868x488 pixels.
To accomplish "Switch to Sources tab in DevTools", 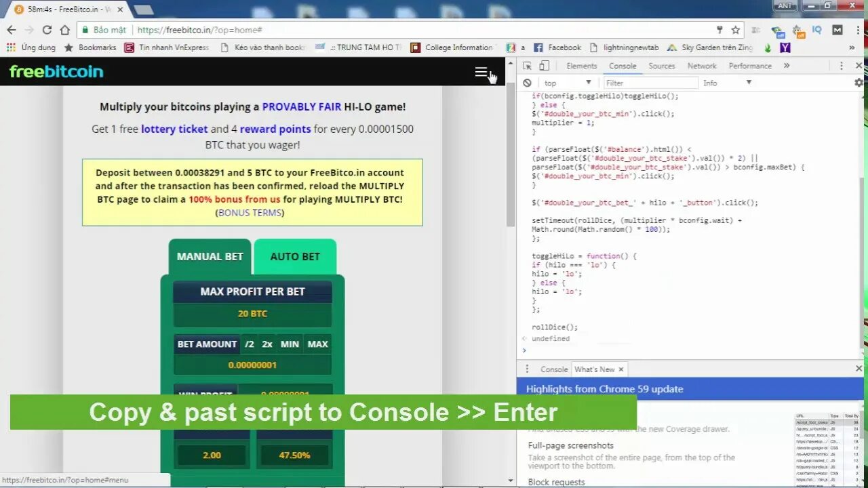I will [662, 66].
